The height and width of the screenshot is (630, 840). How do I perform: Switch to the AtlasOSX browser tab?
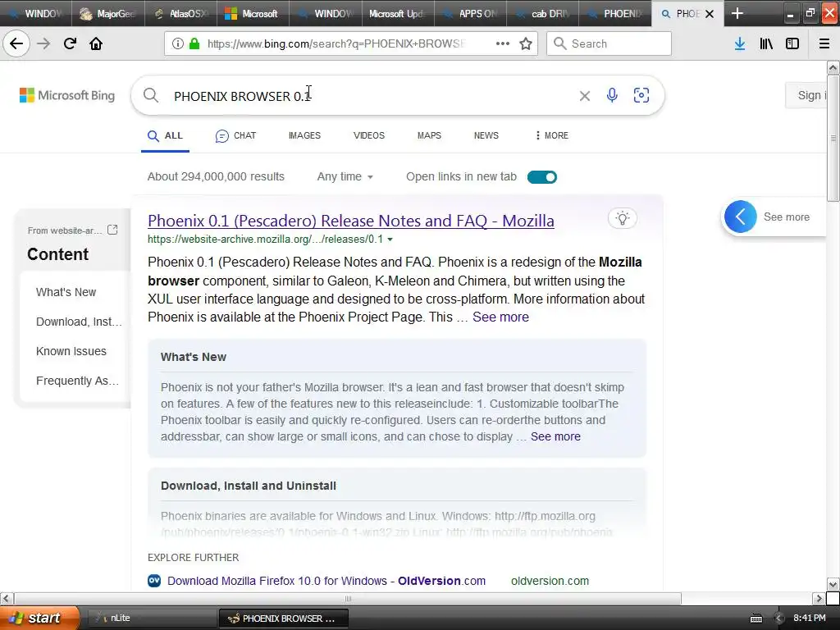[180, 13]
